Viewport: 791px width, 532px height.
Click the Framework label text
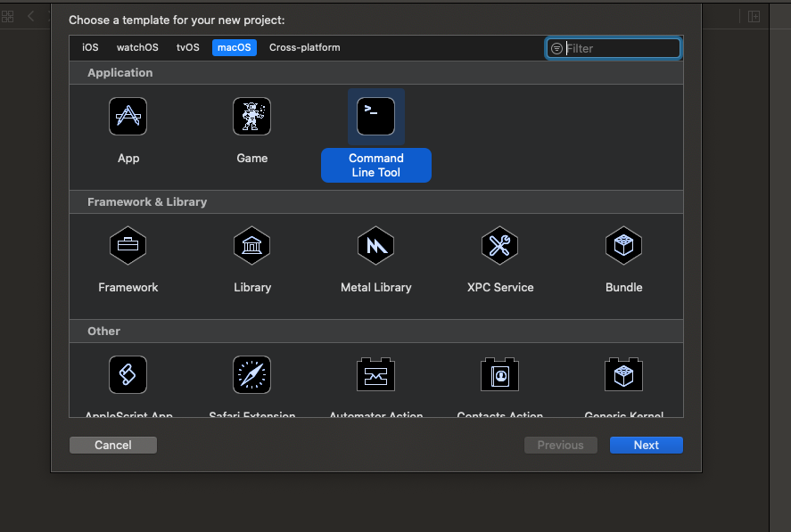click(128, 288)
